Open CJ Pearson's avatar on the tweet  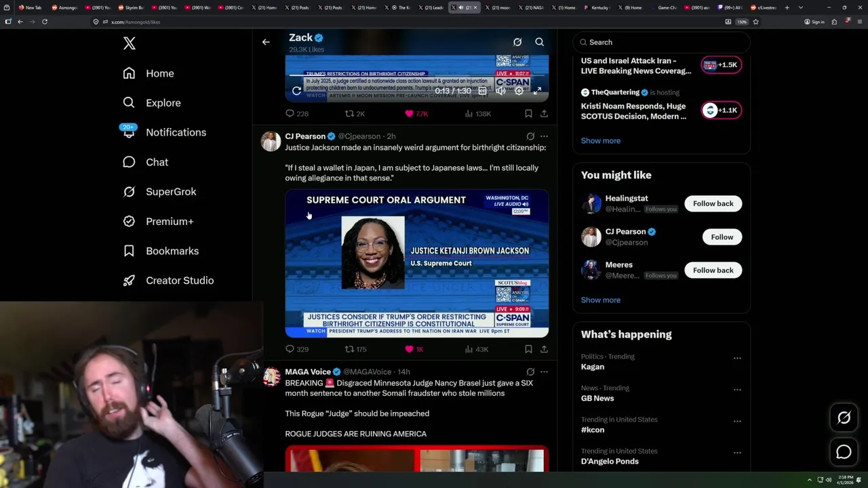(271, 141)
